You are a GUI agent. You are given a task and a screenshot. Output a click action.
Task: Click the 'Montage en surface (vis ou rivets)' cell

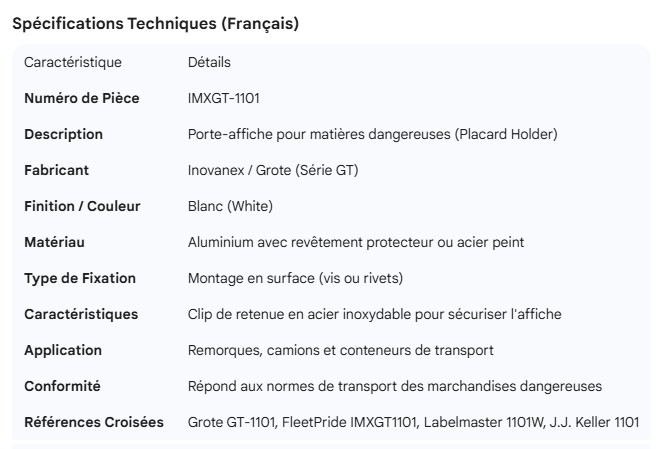(x=295, y=278)
